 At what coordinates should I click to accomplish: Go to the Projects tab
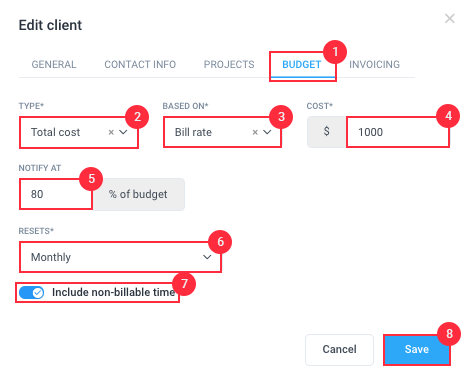(x=229, y=64)
